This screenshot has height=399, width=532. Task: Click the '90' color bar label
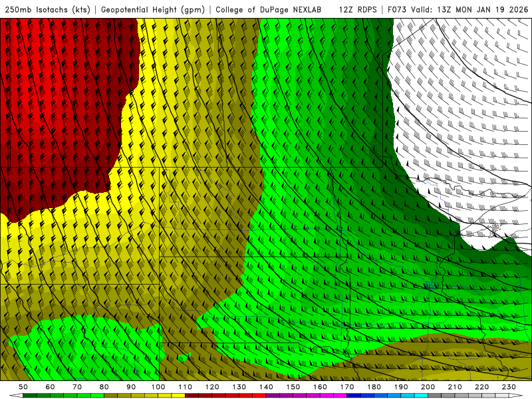131,387
